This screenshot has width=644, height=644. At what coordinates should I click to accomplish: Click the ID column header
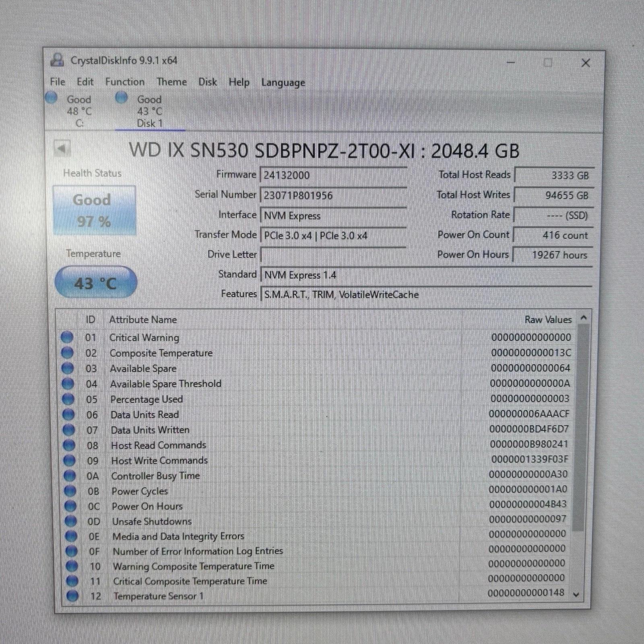(90, 319)
